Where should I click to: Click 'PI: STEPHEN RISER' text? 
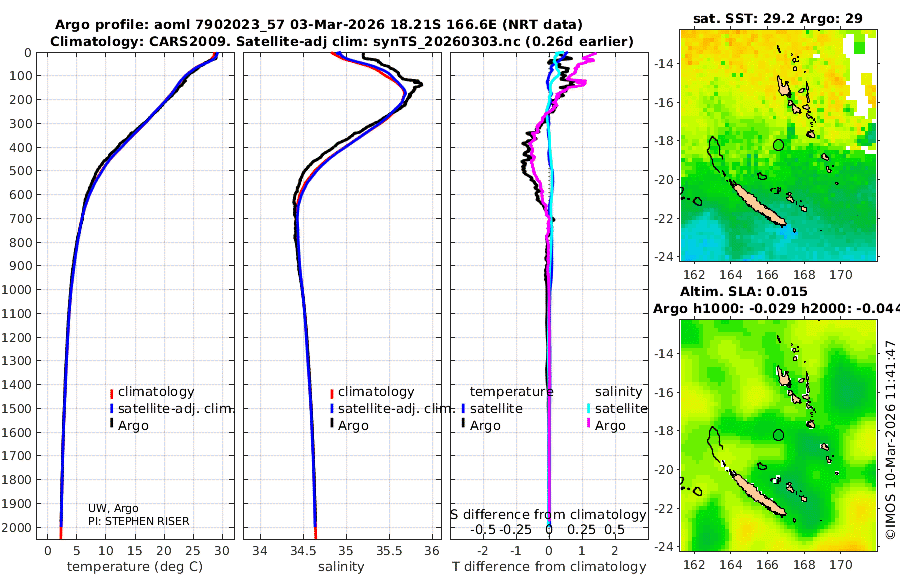138,521
